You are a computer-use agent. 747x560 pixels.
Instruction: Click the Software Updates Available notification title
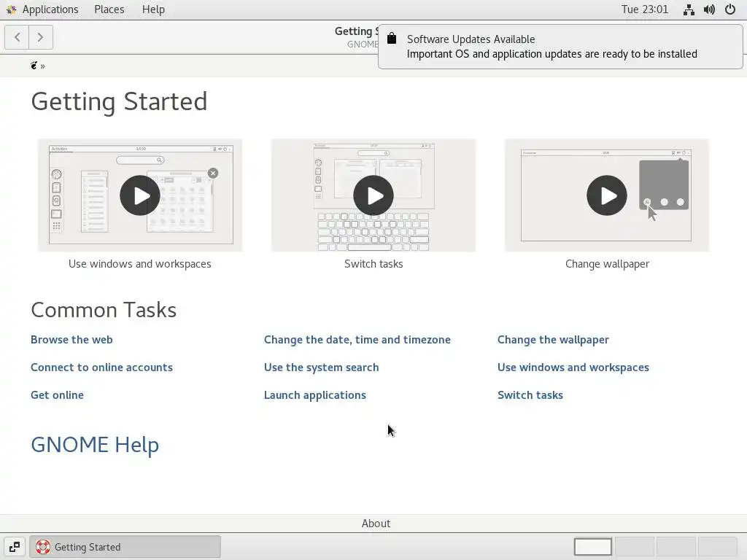click(471, 39)
